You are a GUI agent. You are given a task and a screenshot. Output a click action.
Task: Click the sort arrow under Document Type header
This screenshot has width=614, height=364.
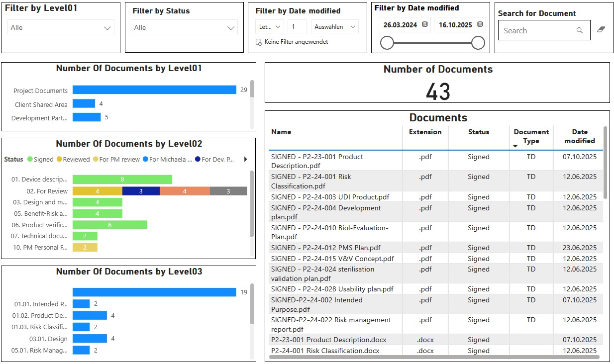[515, 146]
